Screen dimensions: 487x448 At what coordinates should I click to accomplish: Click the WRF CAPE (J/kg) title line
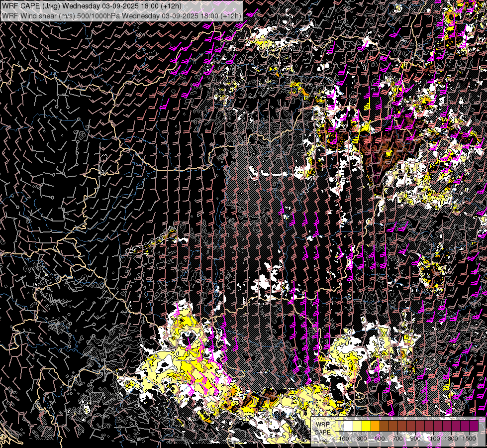(x=92, y=6)
